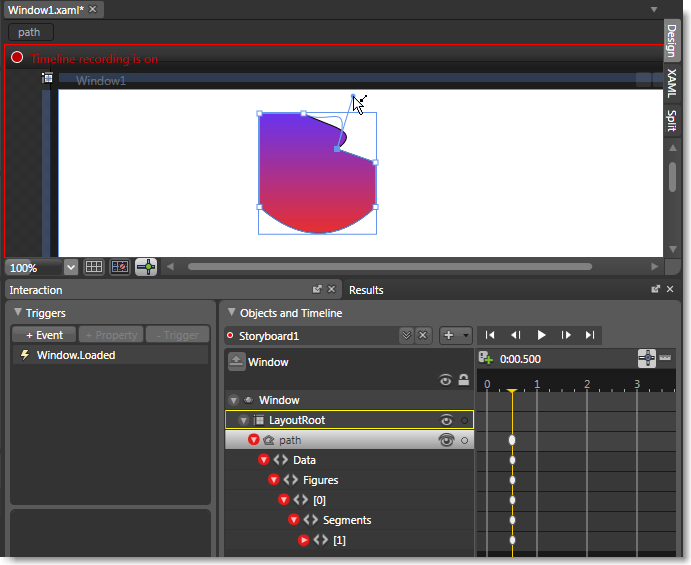Hide LayoutRoot with its eye icon

(446, 420)
